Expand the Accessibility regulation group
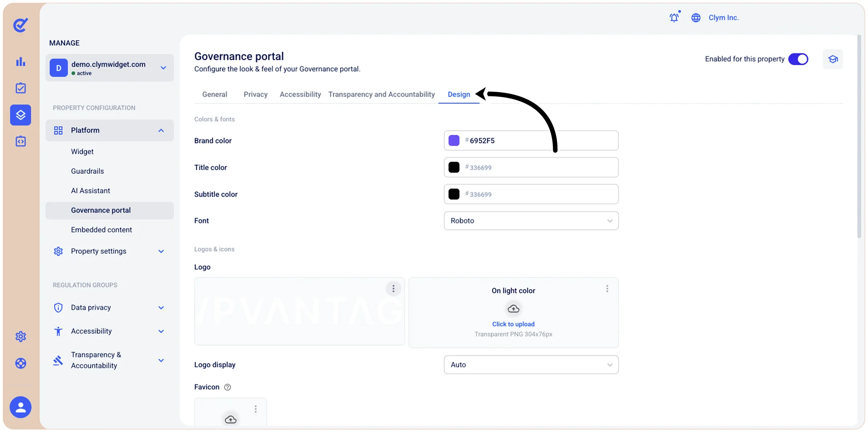This screenshot has height=432, width=868. (x=110, y=331)
